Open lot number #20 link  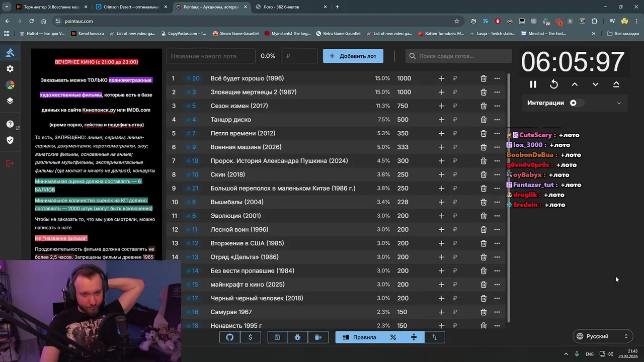pyautogui.click(x=193, y=78)
